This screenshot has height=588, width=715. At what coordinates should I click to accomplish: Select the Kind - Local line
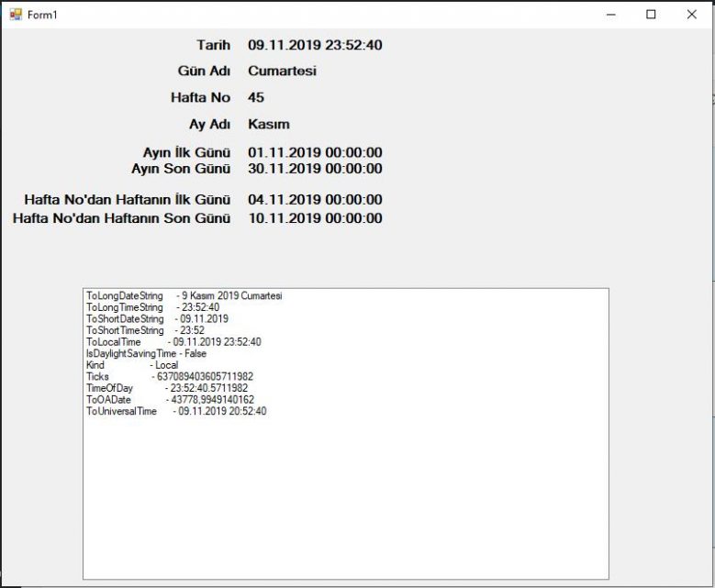(132, 365)
